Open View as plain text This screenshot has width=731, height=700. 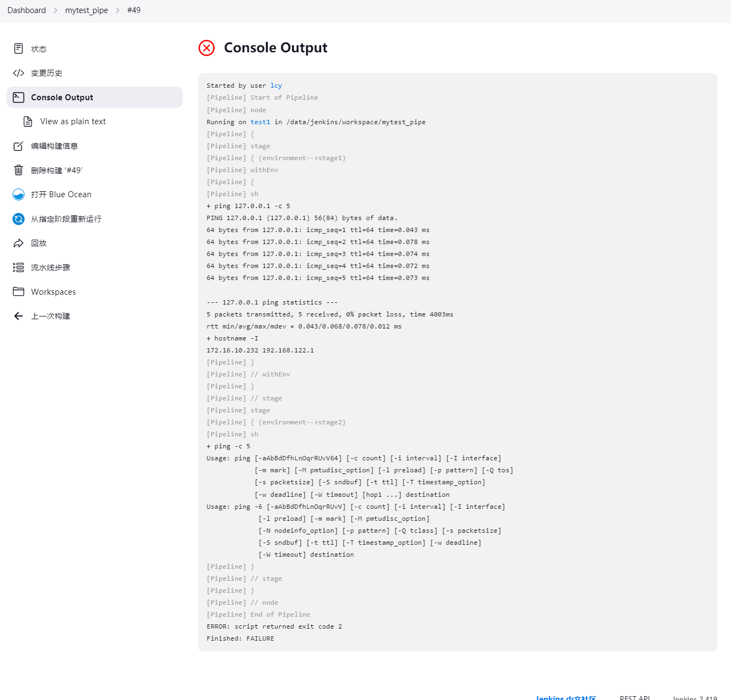point(73,121)
